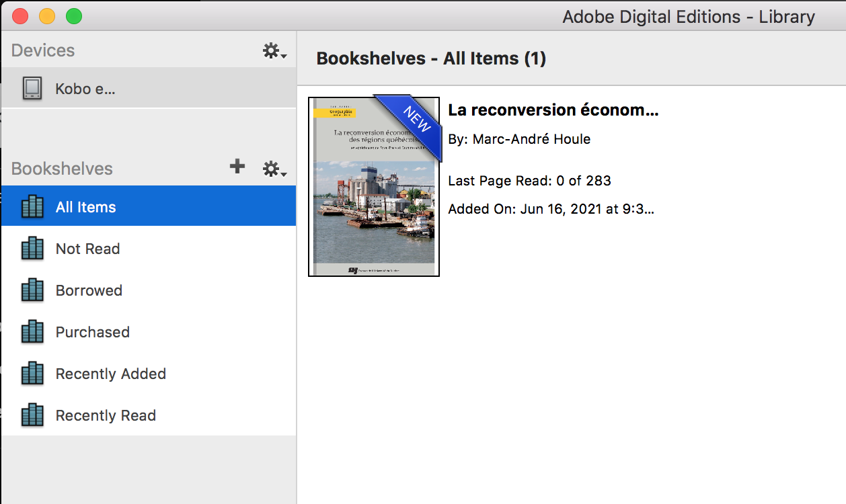This screenshot has width=846, height=504.
Task: Click the Borrowed bookshelf icon
Action: click(32, 290)
